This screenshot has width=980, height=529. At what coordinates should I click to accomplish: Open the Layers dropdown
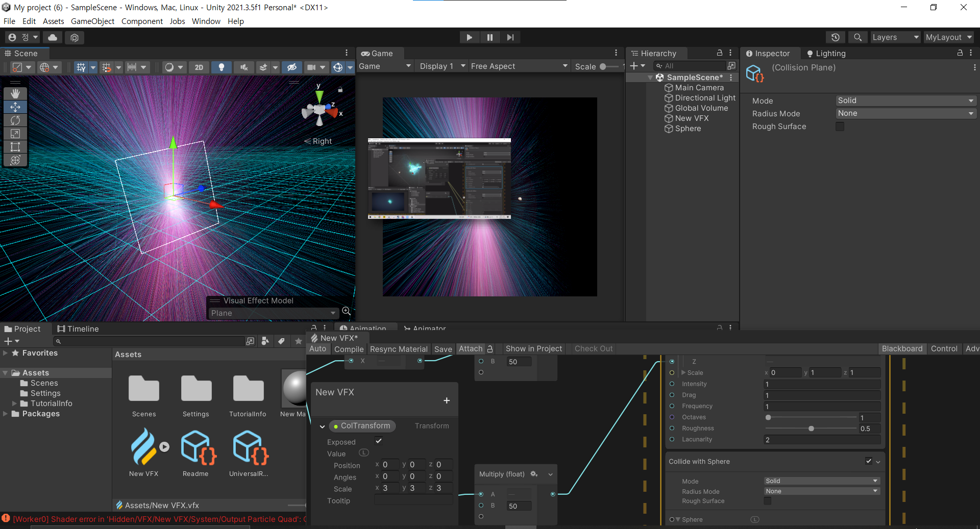click(895, 37)
